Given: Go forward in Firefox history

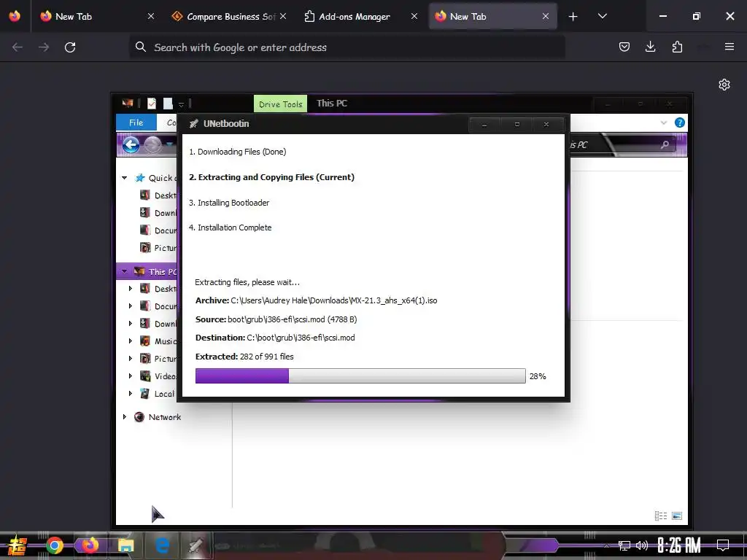Looking at the screenshot, I should click(44, 47).
